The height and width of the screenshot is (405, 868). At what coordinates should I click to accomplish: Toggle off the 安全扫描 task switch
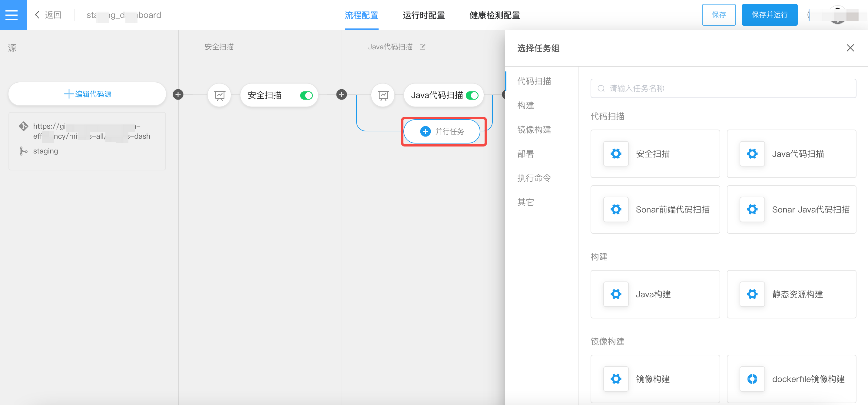click(x=306, y=96)
